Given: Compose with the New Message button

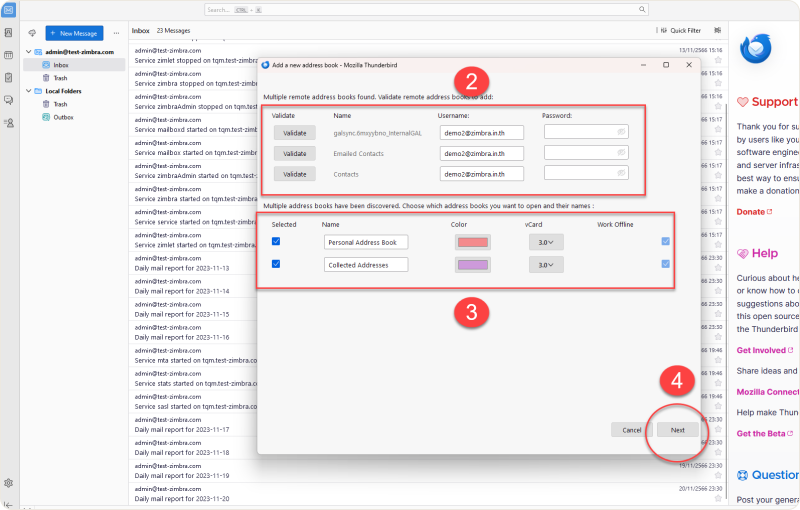Looking at the screenshot, I should tap(74, 33).
